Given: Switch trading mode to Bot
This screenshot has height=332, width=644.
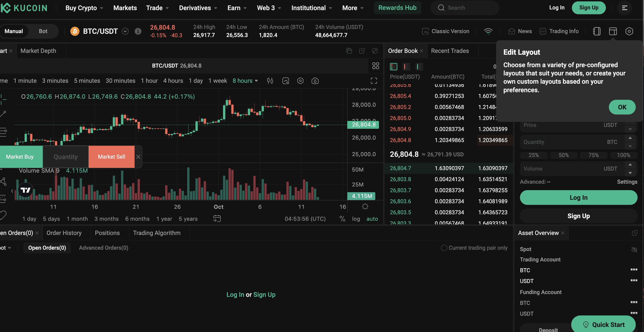Looking at the screenshot, I should tap(43, 31).
